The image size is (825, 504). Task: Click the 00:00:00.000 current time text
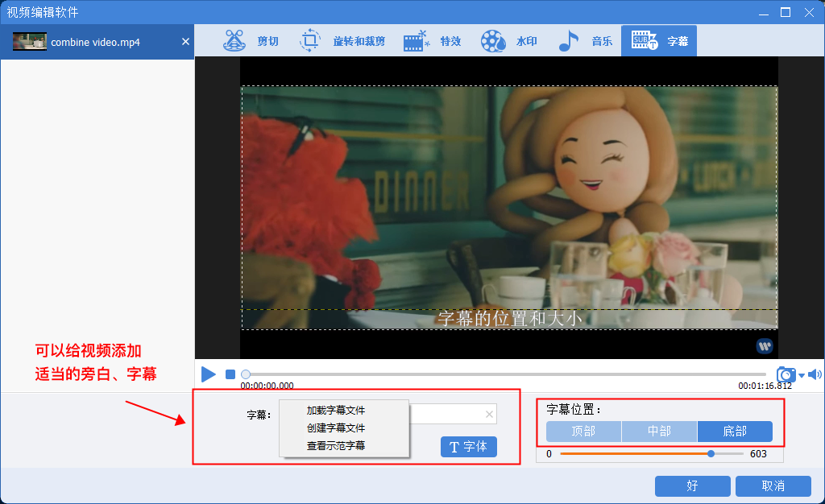(x=267, y=386)
